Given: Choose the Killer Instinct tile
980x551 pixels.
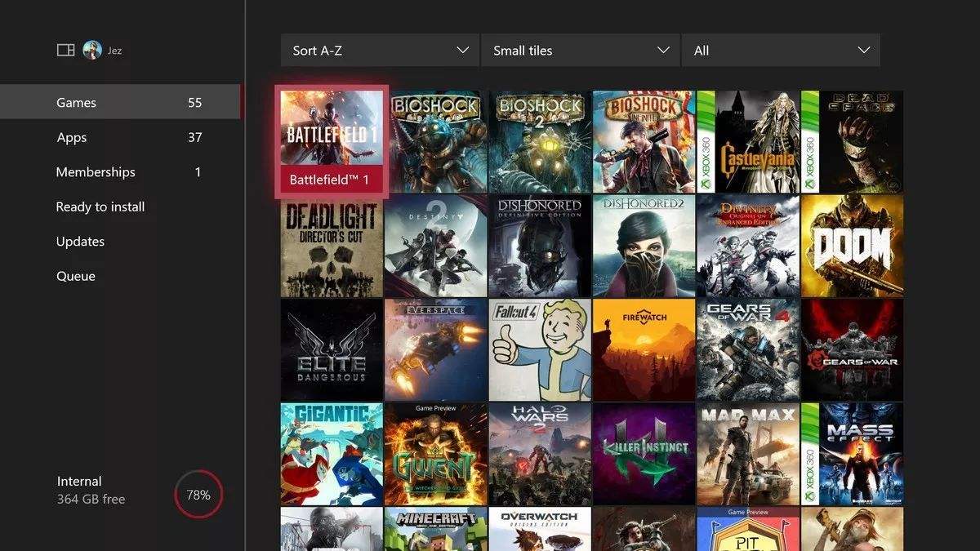Looking at the screenshot, I should (x=644, y=454).
